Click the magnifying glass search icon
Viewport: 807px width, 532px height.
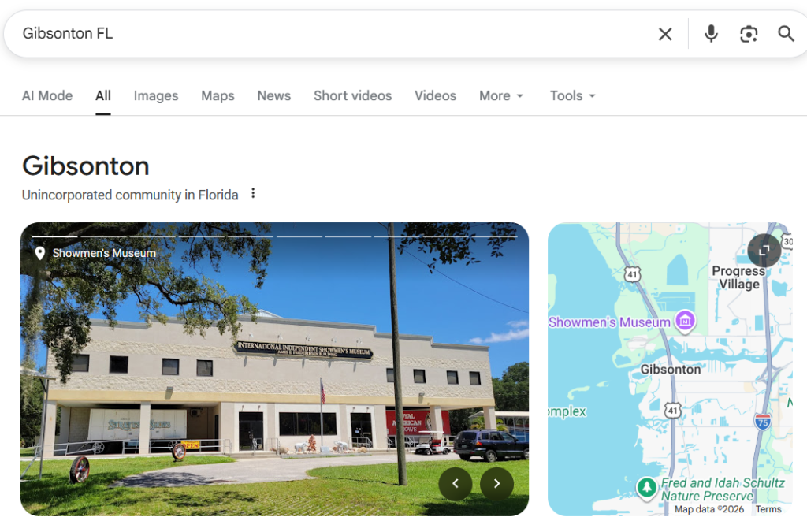(x=786, y=34)
